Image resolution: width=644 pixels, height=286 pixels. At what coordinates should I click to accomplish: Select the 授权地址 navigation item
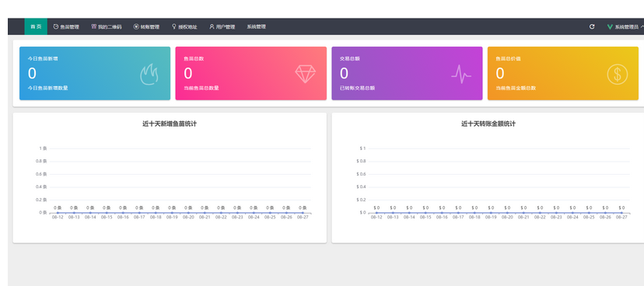click(x=184, y=27)
